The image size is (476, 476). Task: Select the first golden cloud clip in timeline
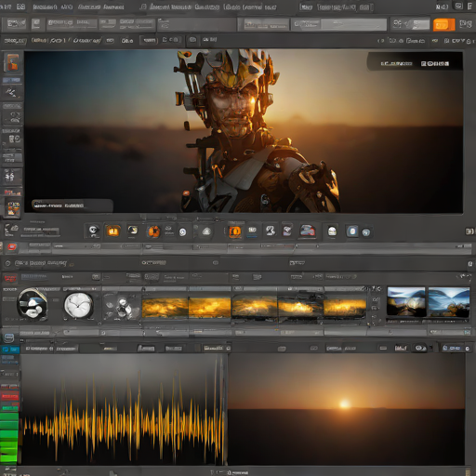click(165, 307)
